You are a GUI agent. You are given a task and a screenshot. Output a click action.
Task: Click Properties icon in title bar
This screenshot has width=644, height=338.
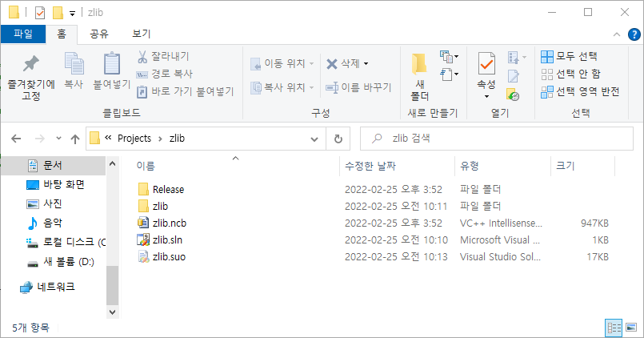[40, 13]
